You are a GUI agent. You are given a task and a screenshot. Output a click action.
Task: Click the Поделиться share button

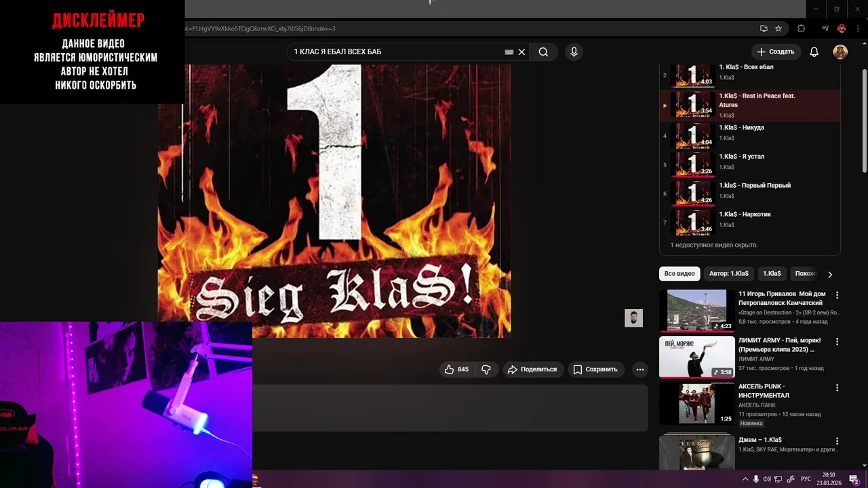tap(532, 369)
